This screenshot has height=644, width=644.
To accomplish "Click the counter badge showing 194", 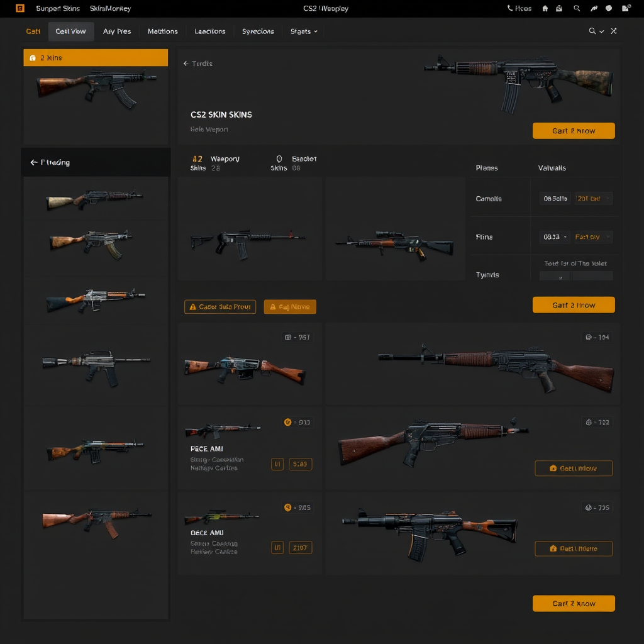I will click(597, 337).
